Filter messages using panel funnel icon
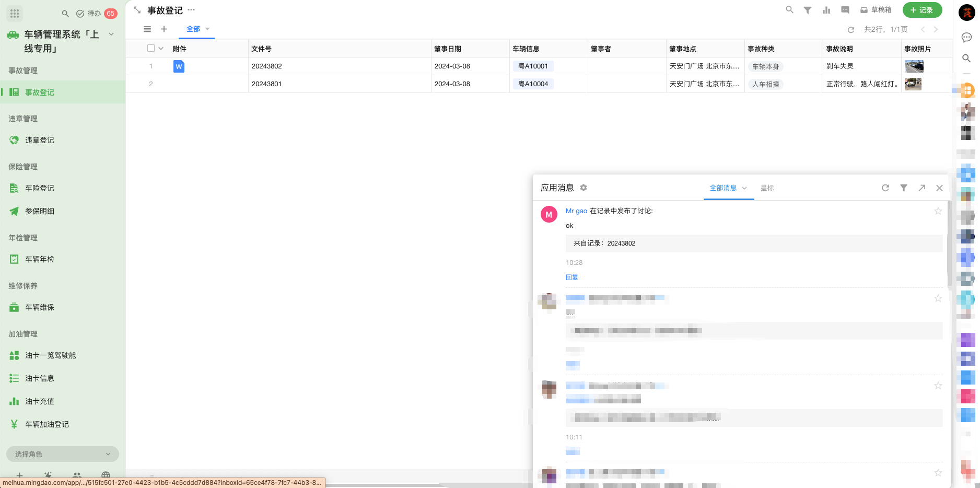The width and height of the screenshot is (980, 488). pyautogui.click(x=904, y=188)
